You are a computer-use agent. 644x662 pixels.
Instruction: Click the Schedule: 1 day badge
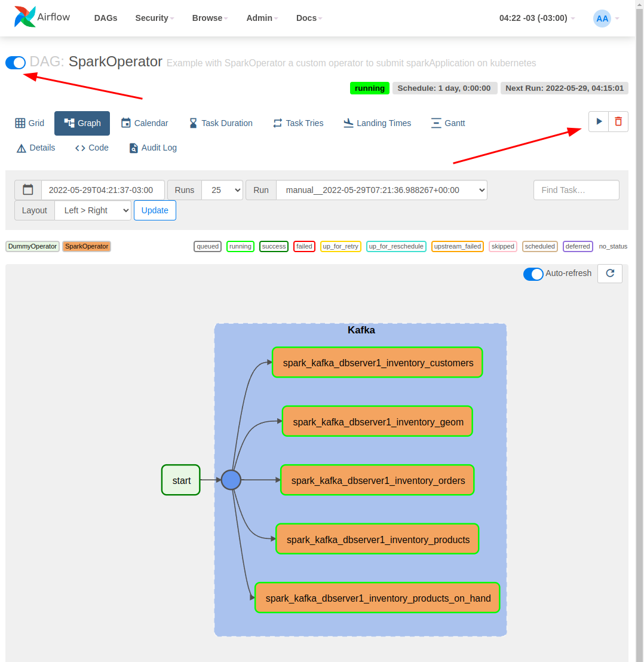pyautogui.click(x=445, y=88)
